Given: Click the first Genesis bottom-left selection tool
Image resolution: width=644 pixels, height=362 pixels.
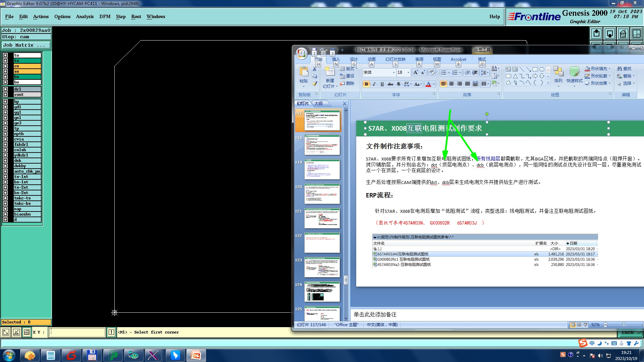Looking at the screenshot, I should (x=6, y=332).
